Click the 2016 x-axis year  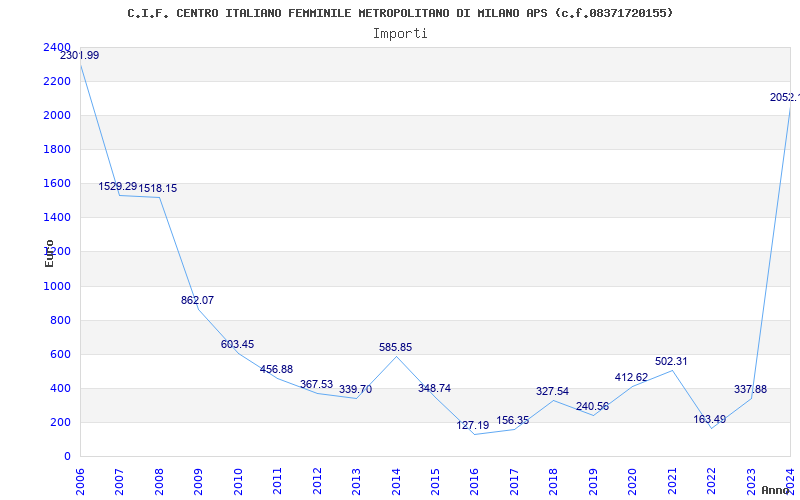pyautogui.click(x=474, y=482)
